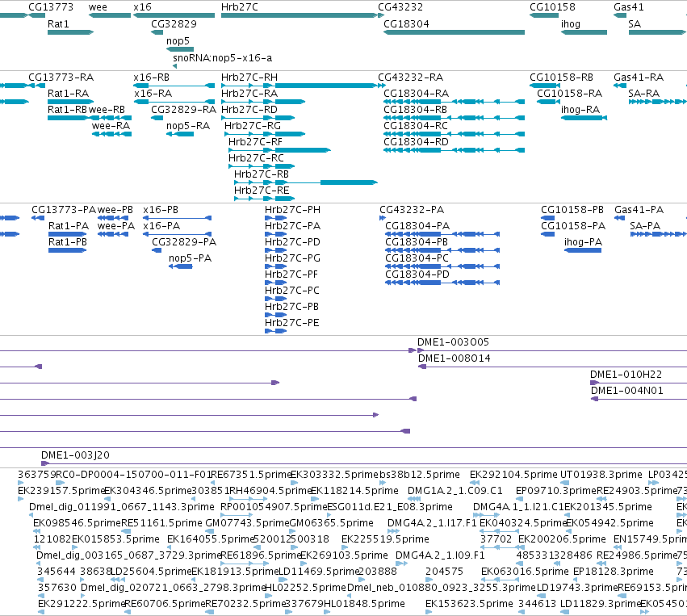The image size is (687, 616).
Task: Click protein nop5-PA label
Action: click(x=191, y=258)
